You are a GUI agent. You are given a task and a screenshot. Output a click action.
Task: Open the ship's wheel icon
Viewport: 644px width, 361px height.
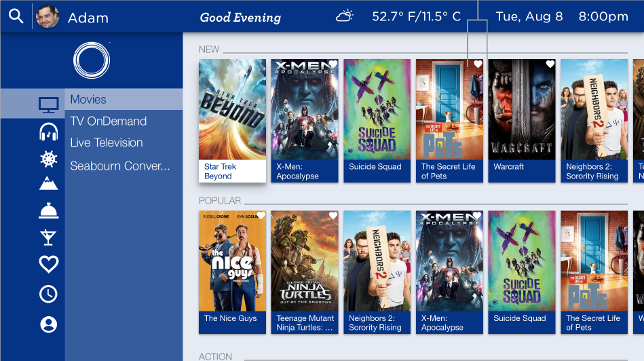tap(48, 159)
